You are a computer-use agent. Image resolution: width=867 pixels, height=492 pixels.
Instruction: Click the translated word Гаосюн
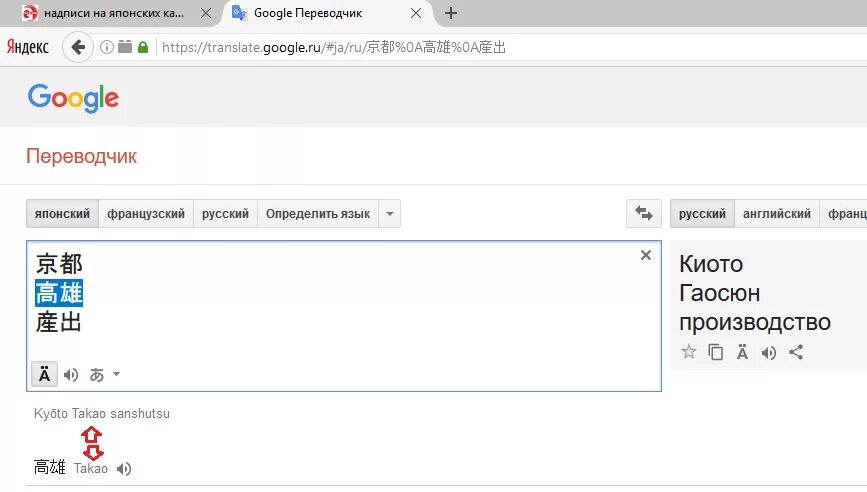tap(719, 294)
